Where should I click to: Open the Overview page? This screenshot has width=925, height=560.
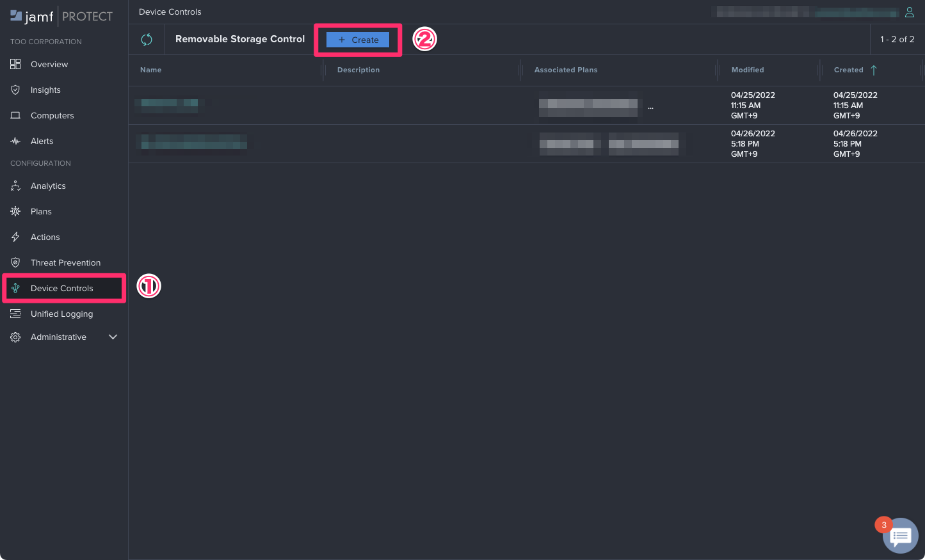click(x=49, y=64)
